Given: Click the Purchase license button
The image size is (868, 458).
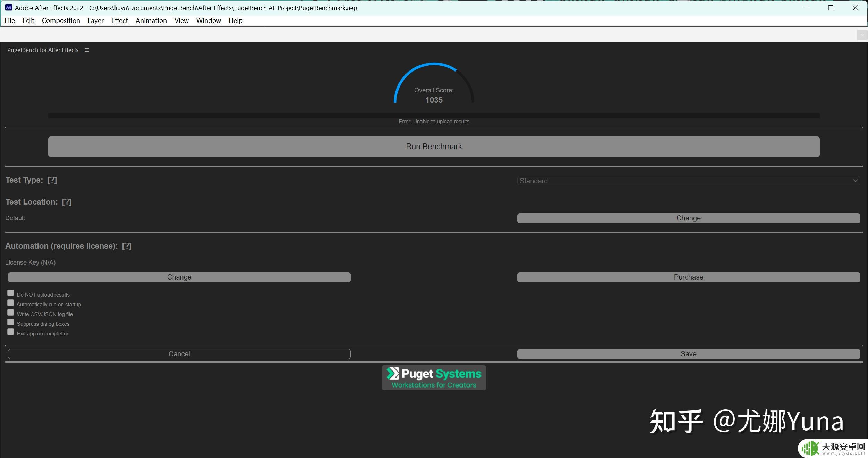Looking at the screenshot, I should click(x=688, y=277).
